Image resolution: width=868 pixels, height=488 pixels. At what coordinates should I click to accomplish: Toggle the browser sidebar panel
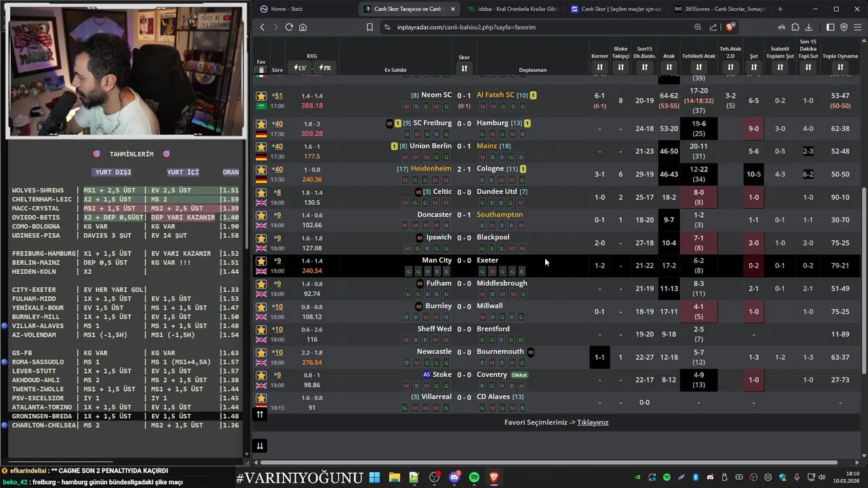(x=830, y=27)
